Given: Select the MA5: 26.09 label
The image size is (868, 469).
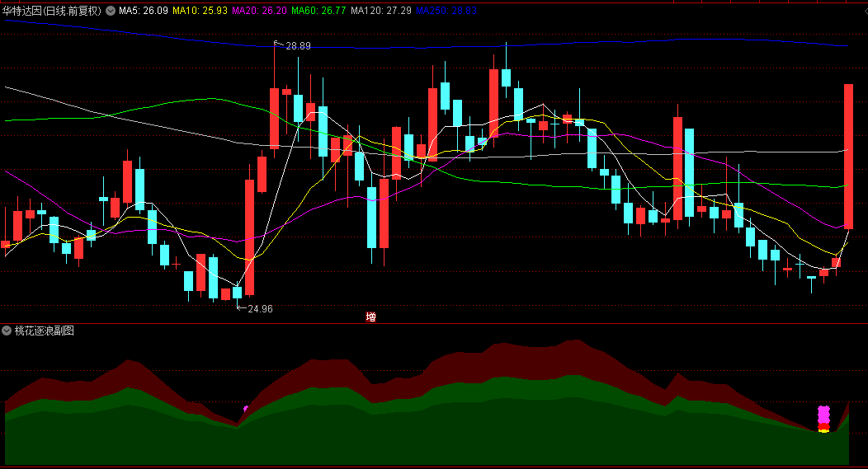Looking at the screenshot, I should pos(144,11).
